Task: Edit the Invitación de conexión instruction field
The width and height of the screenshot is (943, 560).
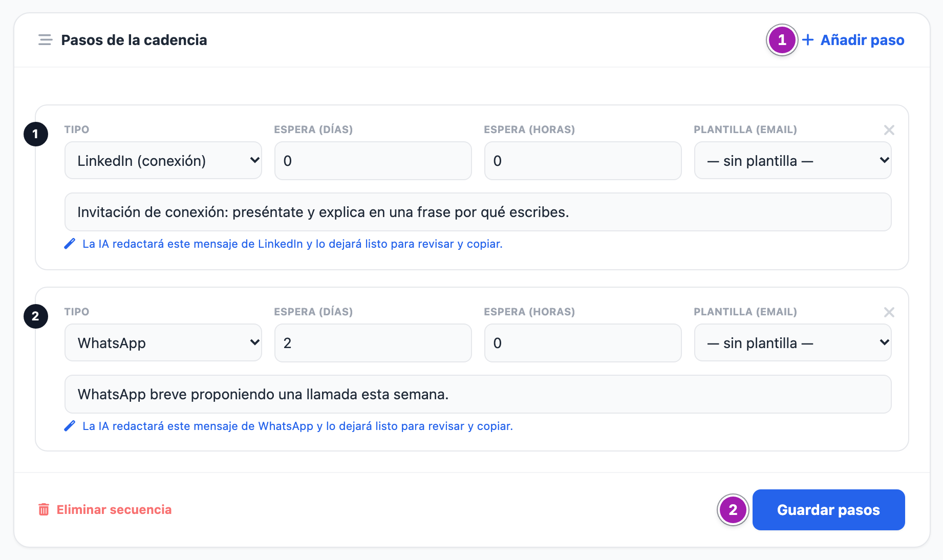Action: tap(478, 212)
